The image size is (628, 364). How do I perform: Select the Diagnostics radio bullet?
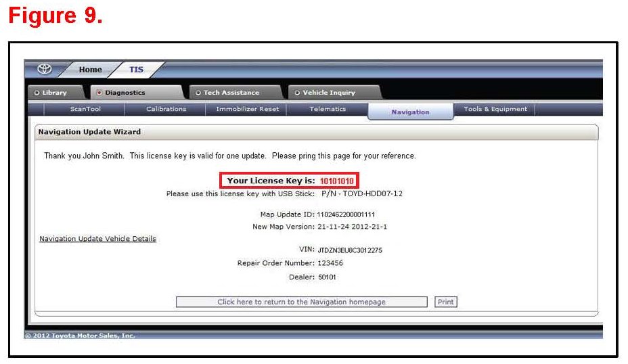coord(99,93)
